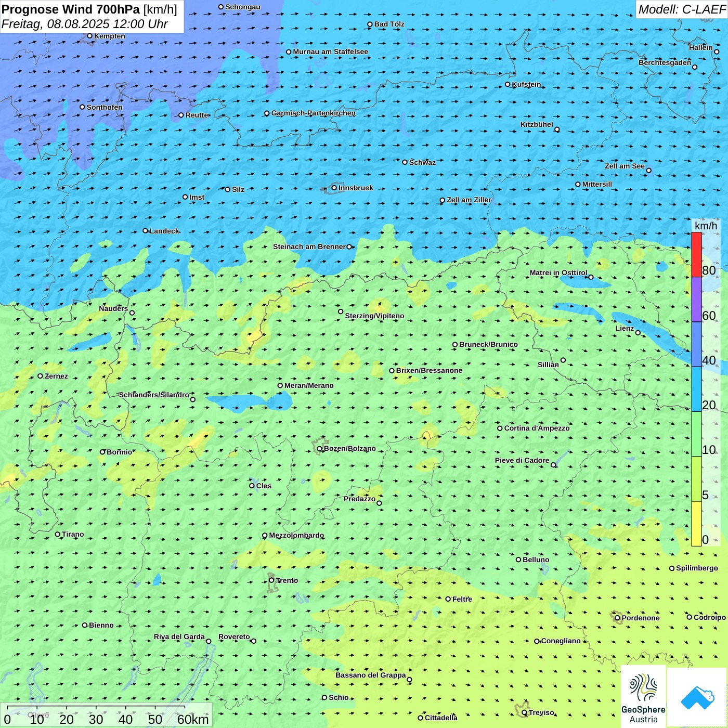Click the Matrei in Osttirol label

coord(558,272)
